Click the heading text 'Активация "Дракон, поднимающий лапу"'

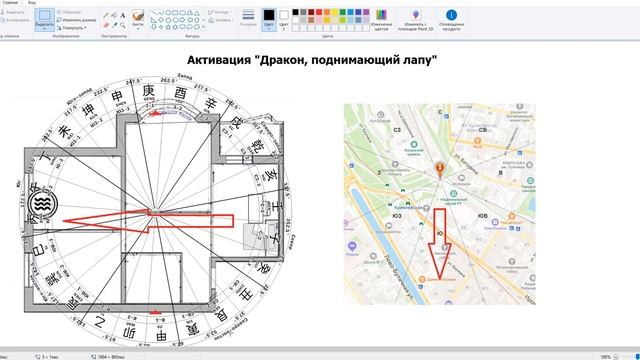pyautogui.click(x=312, y=60)
